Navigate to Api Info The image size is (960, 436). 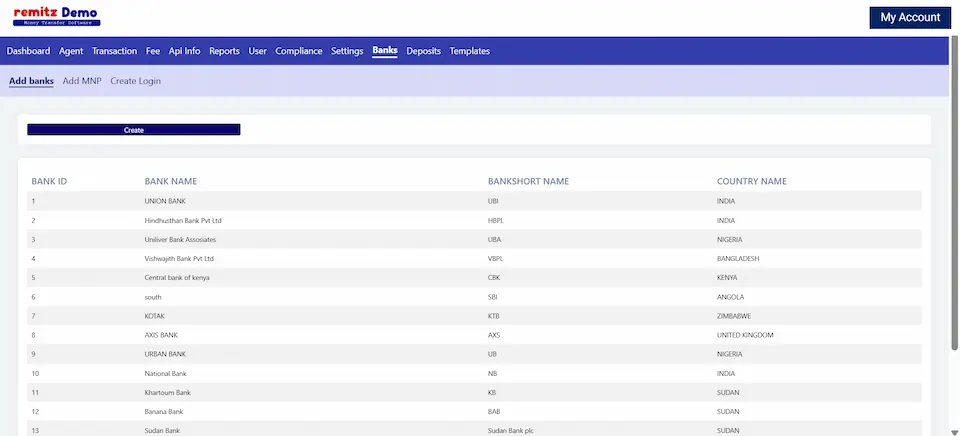click(184, 51)
